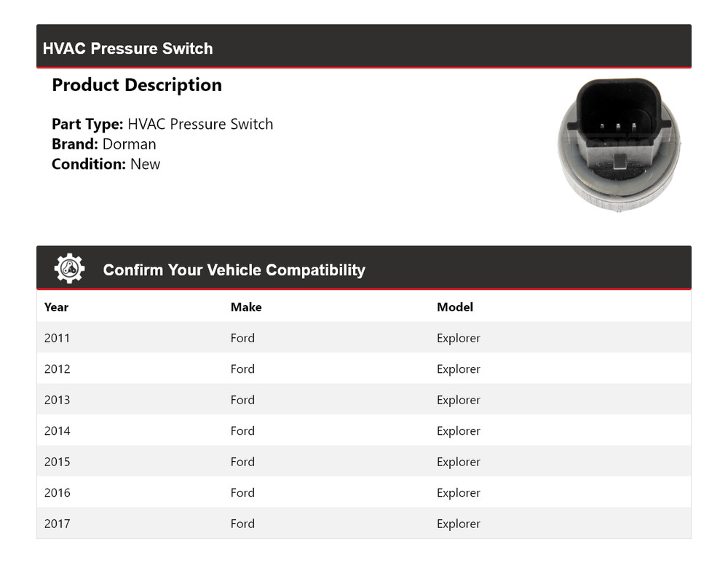
Task: Select the HVAC Pressure Switch header title
Action: 127,48
